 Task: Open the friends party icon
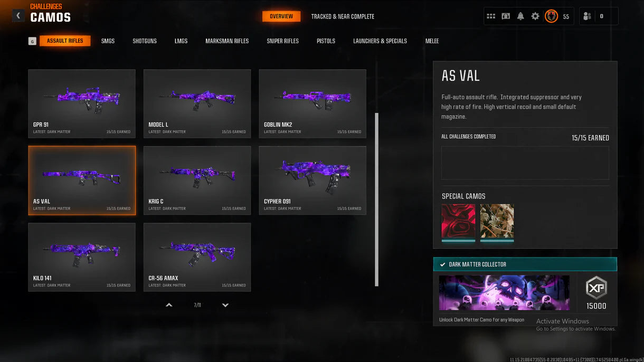(x=587, y=16)
